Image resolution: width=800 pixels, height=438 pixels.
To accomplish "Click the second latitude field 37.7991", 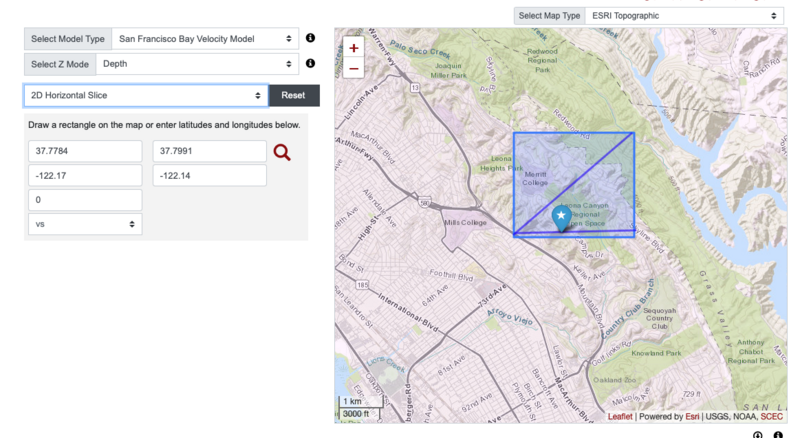I will (210, 151).
